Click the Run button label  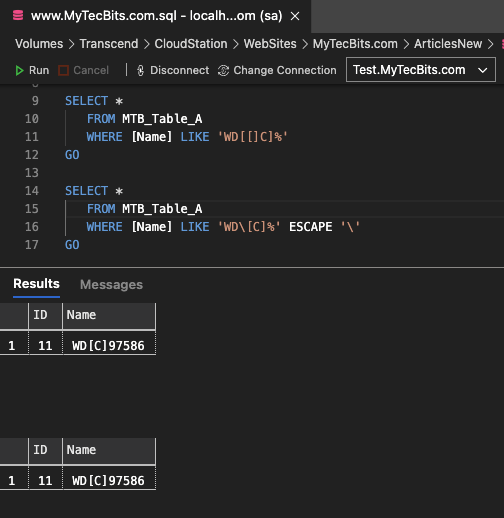(39, 71)
